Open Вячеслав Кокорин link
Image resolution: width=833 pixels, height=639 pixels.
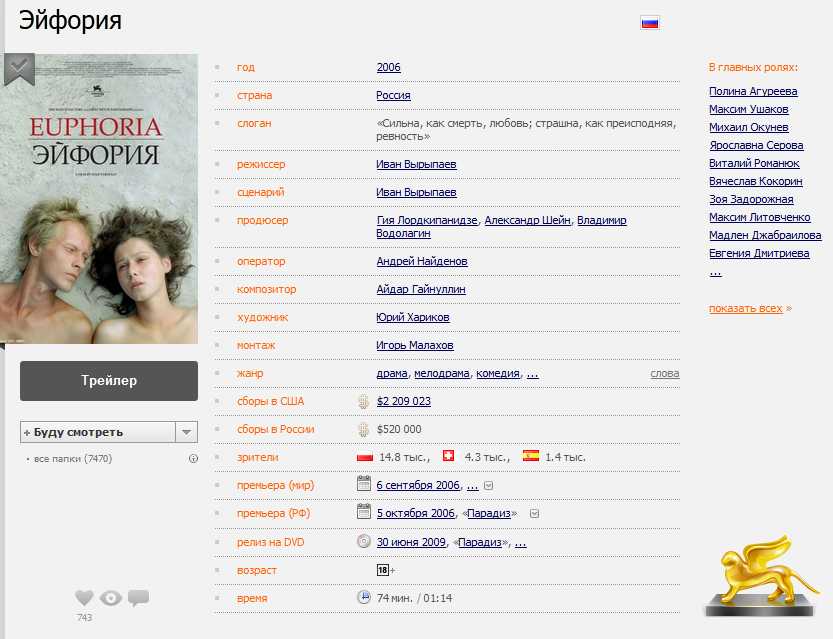click(x=755, y=182)
